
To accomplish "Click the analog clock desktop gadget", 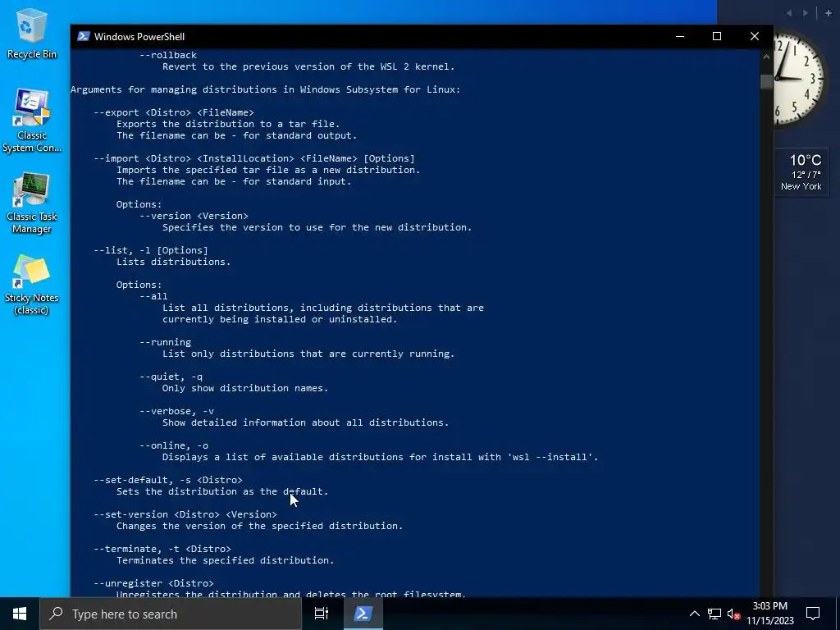I will click(x=799, y=80).
